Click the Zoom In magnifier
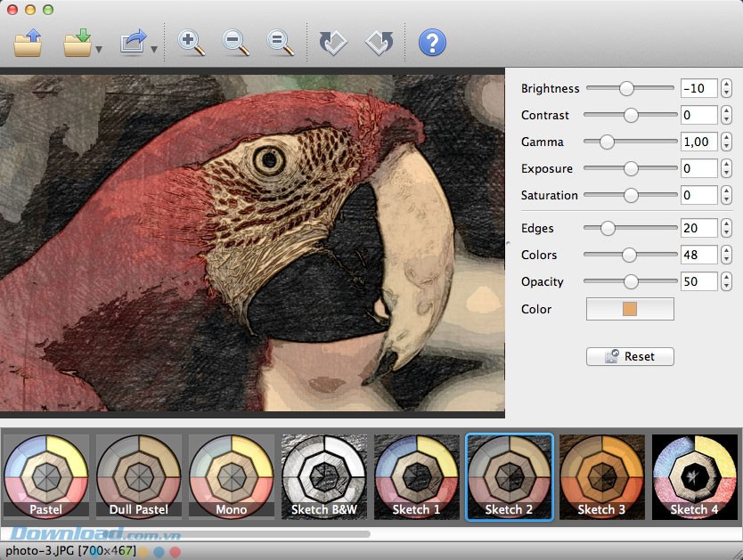The image size is (743, 560). [x=191, y=43]
